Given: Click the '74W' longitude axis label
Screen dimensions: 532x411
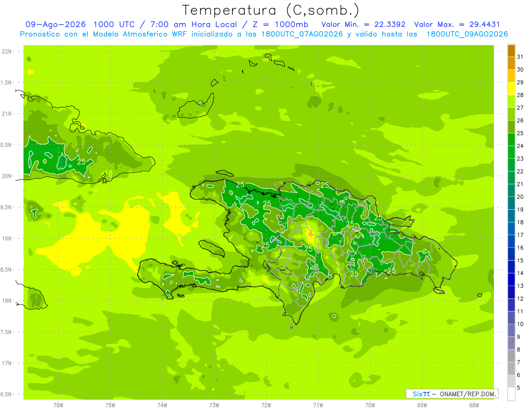Looking at the screenshot, I should [162, 405].
